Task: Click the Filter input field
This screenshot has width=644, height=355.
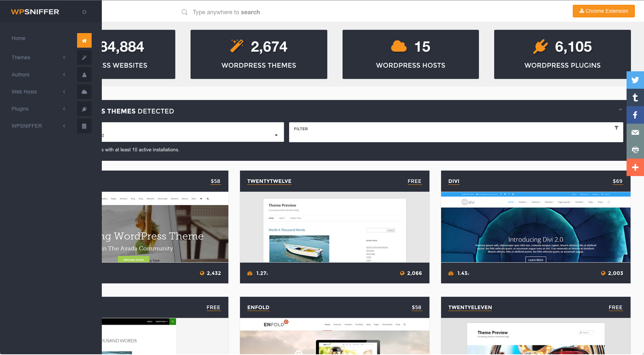Action: pos(456,132)
